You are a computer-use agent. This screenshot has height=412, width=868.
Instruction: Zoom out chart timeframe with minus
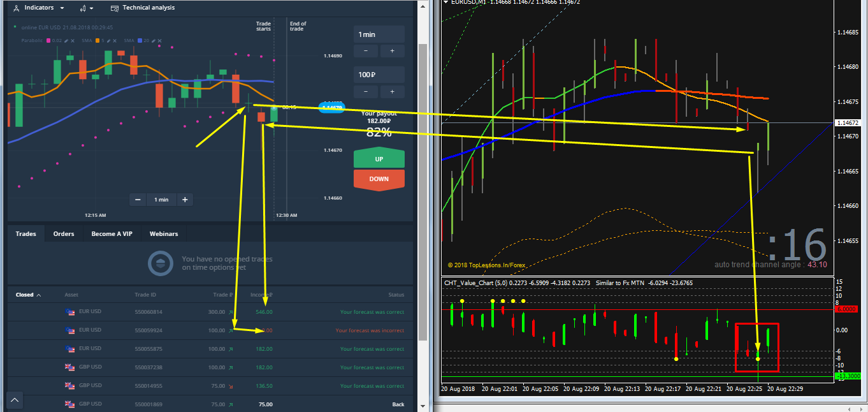click(x=138, y=200)
